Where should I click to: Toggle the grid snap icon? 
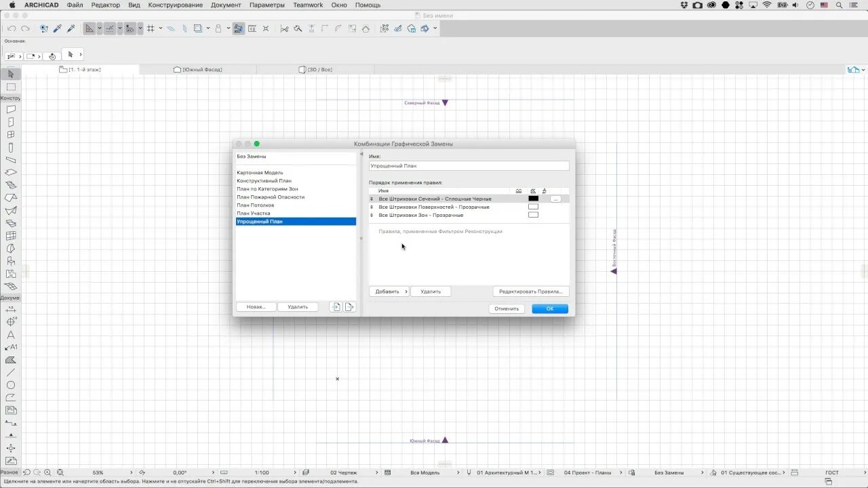coord(151,28)
